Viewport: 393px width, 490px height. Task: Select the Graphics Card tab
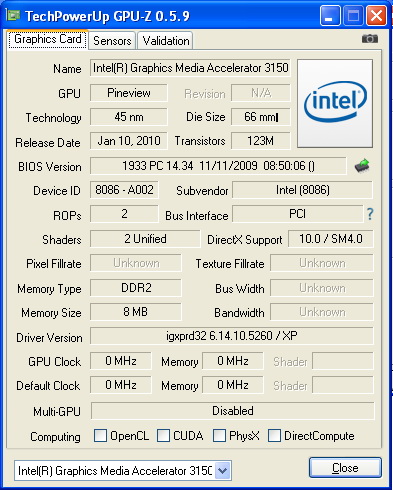coord(48,40)
